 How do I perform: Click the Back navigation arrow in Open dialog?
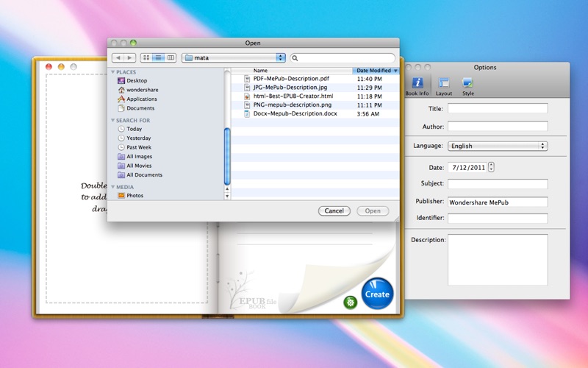point(118,57)
